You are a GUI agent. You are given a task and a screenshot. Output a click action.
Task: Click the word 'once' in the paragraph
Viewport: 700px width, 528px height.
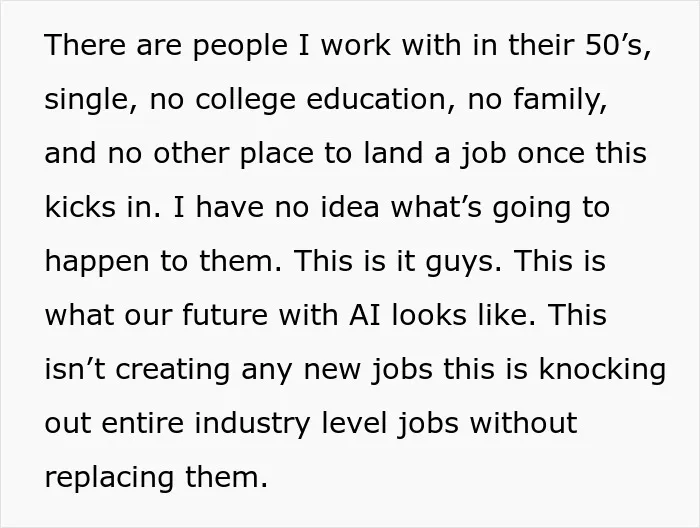(x=551, y=154)
